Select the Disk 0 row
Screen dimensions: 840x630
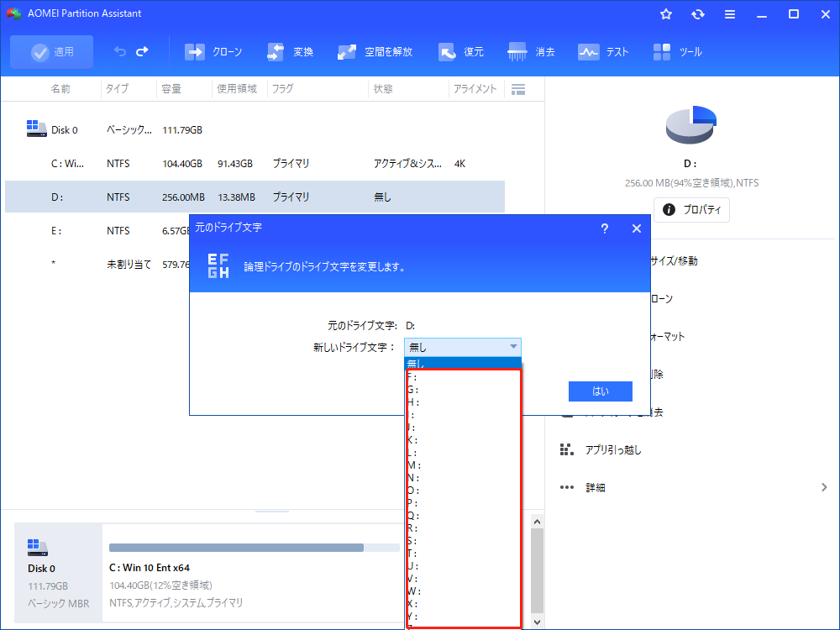(x=255, y=129)
